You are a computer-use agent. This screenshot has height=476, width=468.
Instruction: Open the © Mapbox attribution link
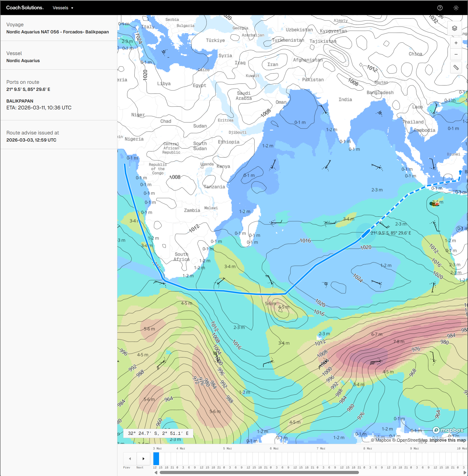click(381, 440)
